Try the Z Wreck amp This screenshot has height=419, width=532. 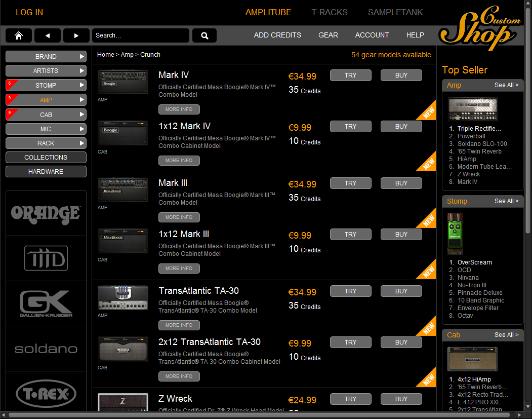pyautogui.click(x=350, y=399)
